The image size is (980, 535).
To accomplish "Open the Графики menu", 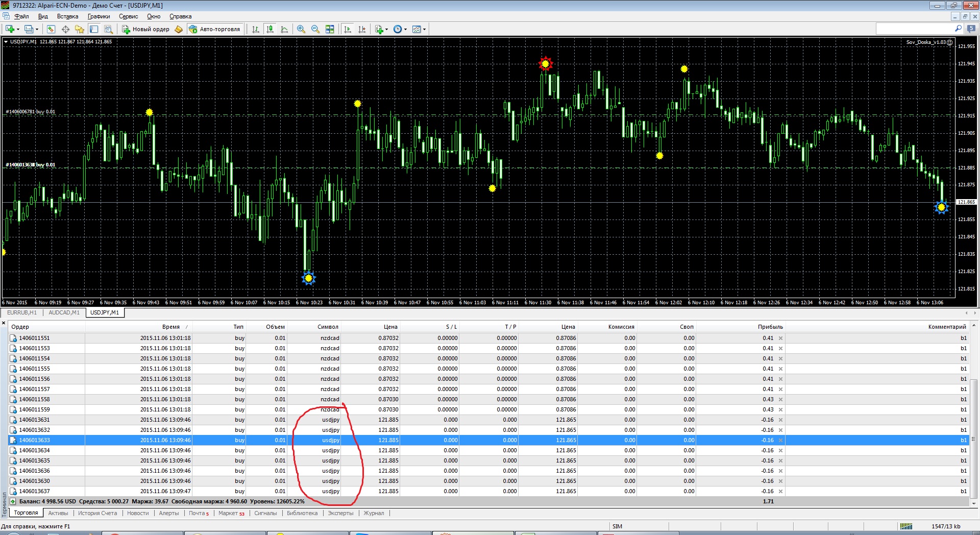I will 99,16.
